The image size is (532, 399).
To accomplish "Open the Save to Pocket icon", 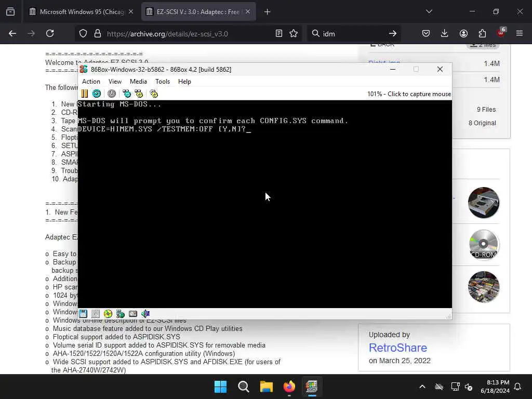I will [x=426, y=34].
